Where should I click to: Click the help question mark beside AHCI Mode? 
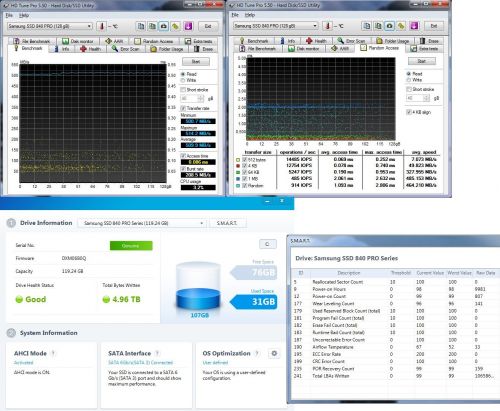(x=53, y=353)
